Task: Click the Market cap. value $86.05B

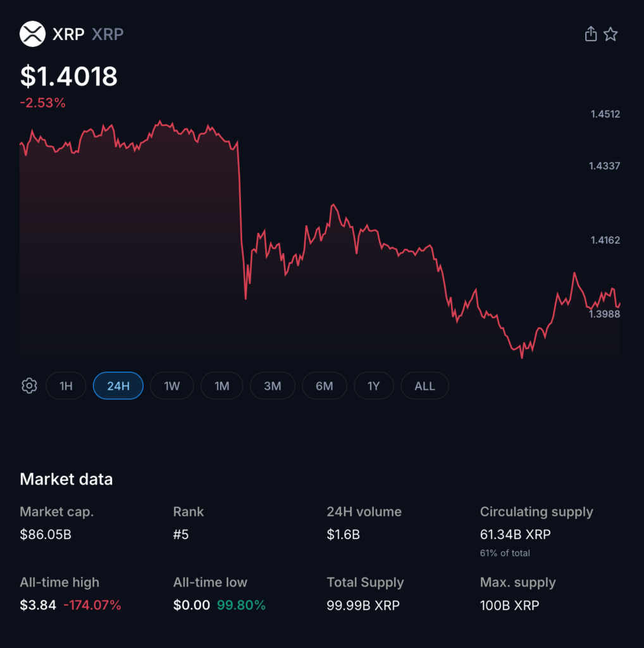Action: tap(46, 534)
